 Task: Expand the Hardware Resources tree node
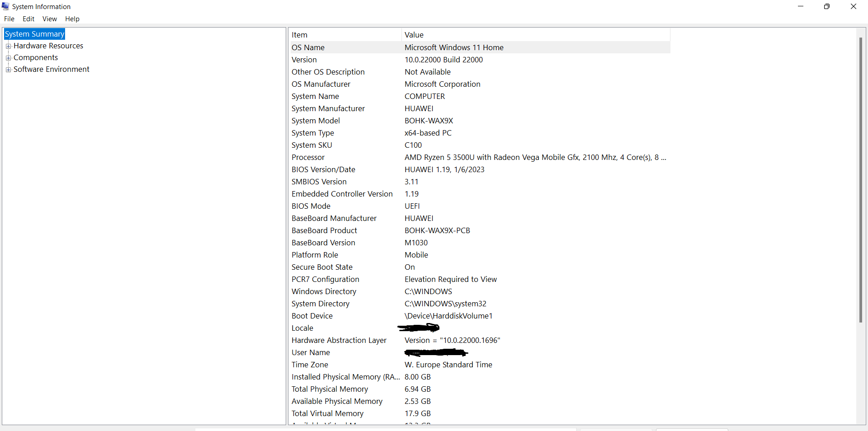coord(9,46)
